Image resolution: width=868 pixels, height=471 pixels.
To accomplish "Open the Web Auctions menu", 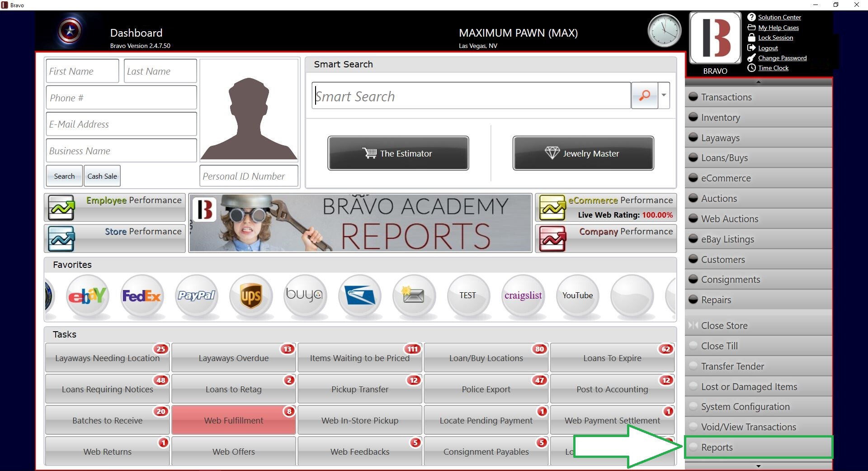I will point(759,219).
